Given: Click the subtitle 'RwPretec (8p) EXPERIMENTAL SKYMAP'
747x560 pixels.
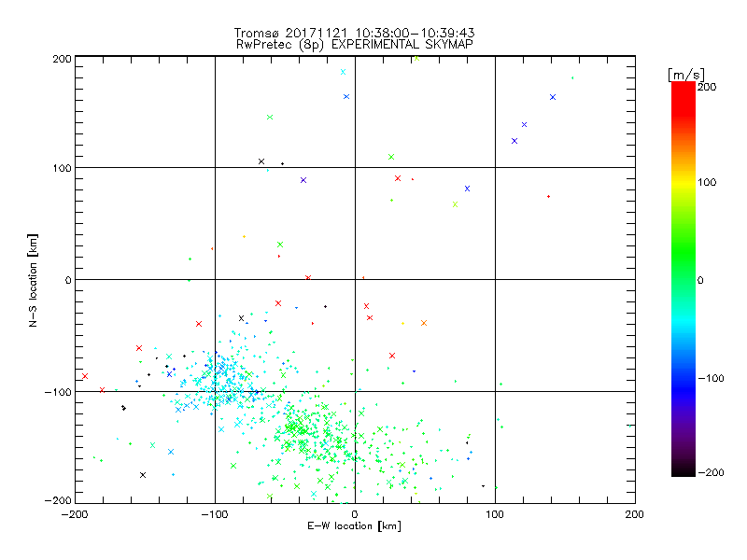Looking at the screenshot, I should pyautogui.click(x=355, y=44).
